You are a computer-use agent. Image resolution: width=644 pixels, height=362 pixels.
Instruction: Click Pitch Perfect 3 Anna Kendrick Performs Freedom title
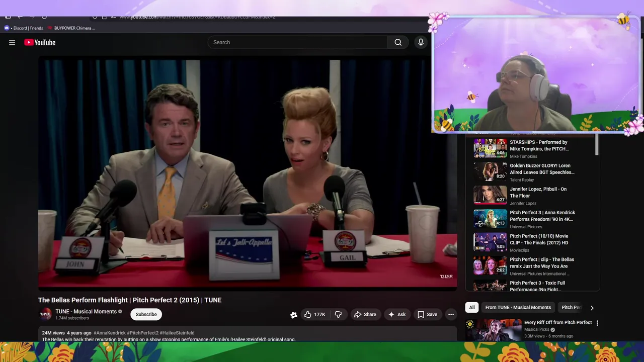(542, 216)
